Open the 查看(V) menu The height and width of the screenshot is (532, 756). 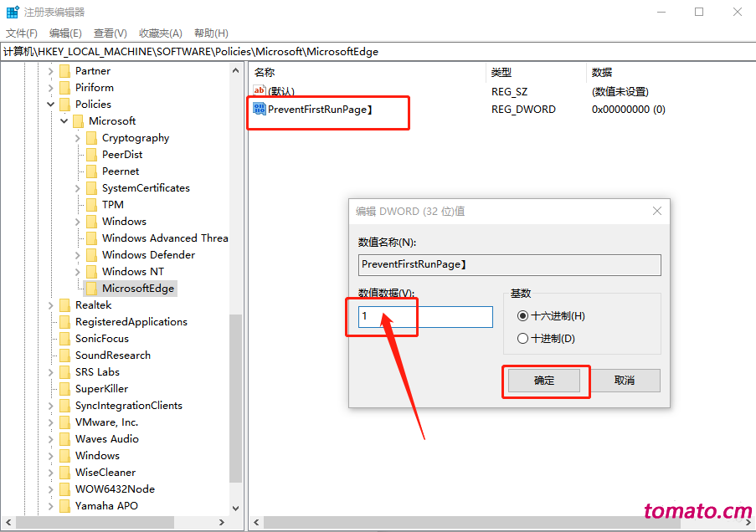click(111, 33)
